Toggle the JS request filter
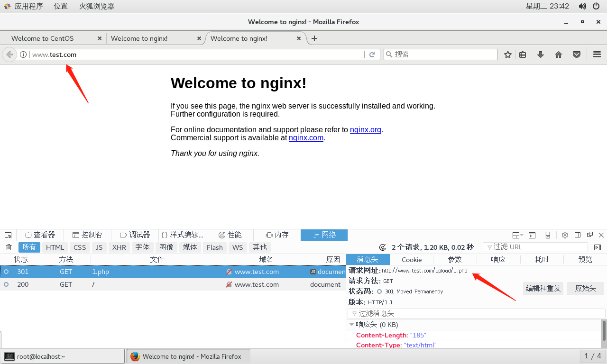Screen dimensions: 607x364 (99, 247)
